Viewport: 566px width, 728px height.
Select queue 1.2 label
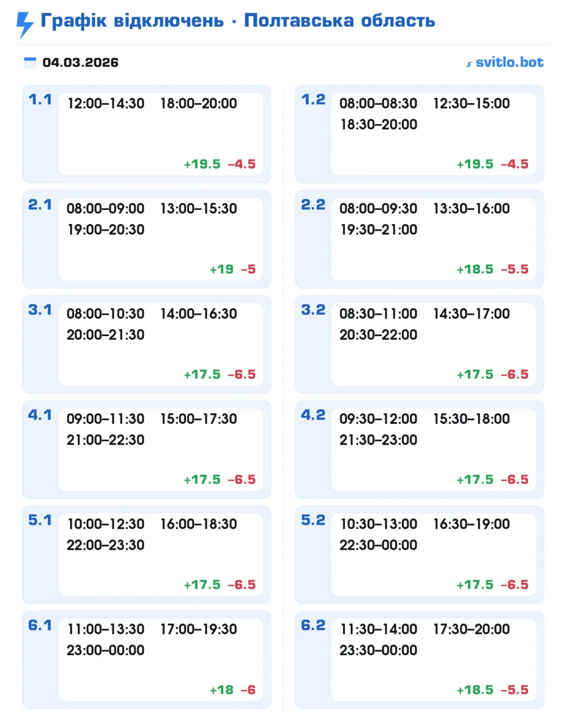tap(313, 100)
